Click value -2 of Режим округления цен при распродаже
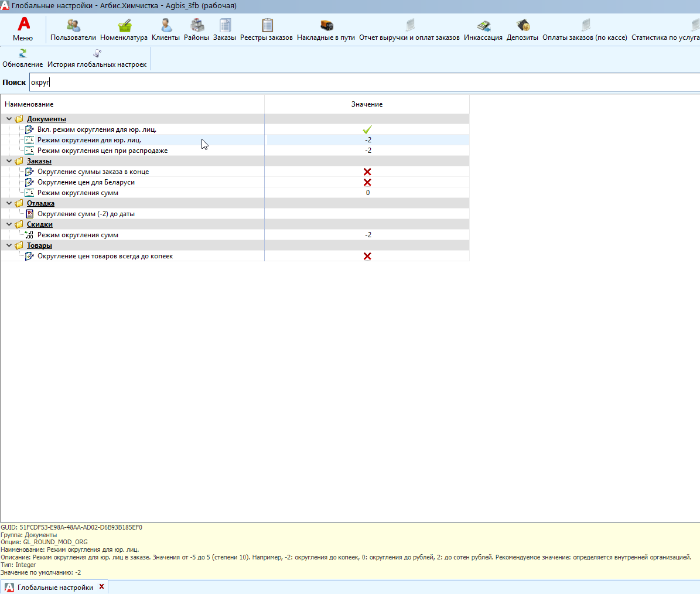This screenshot has width=700, height=594. click(368, 151)
